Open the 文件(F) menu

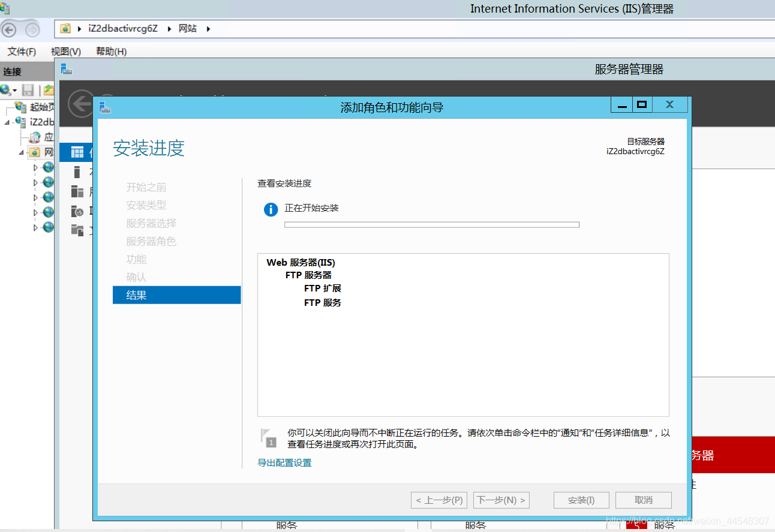[x=22, y=52]
